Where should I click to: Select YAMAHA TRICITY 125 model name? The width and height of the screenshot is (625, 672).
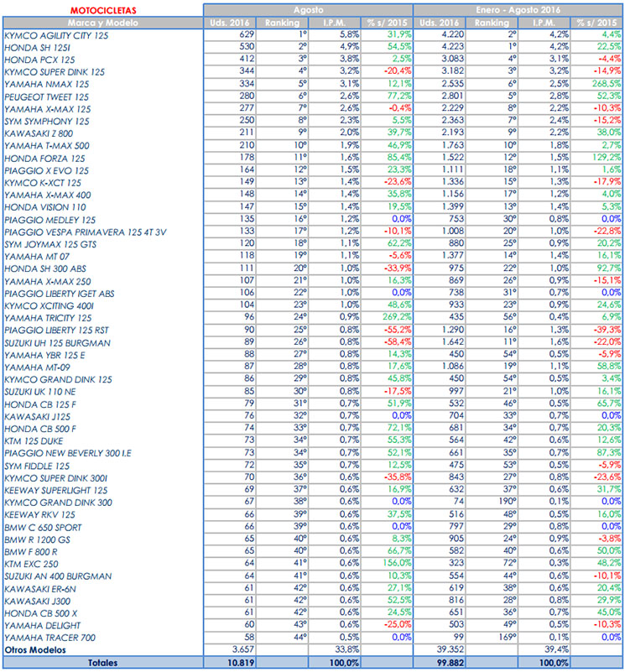tap(48, 318)
